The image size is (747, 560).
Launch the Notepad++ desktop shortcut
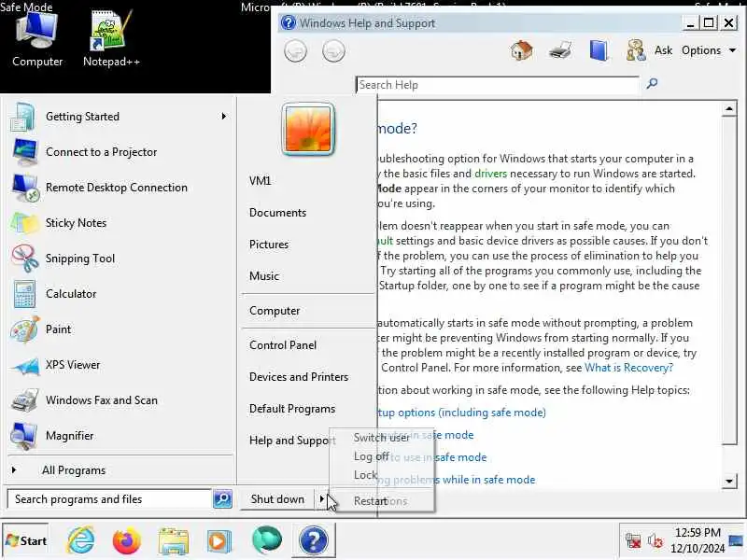tap(111, 39)
